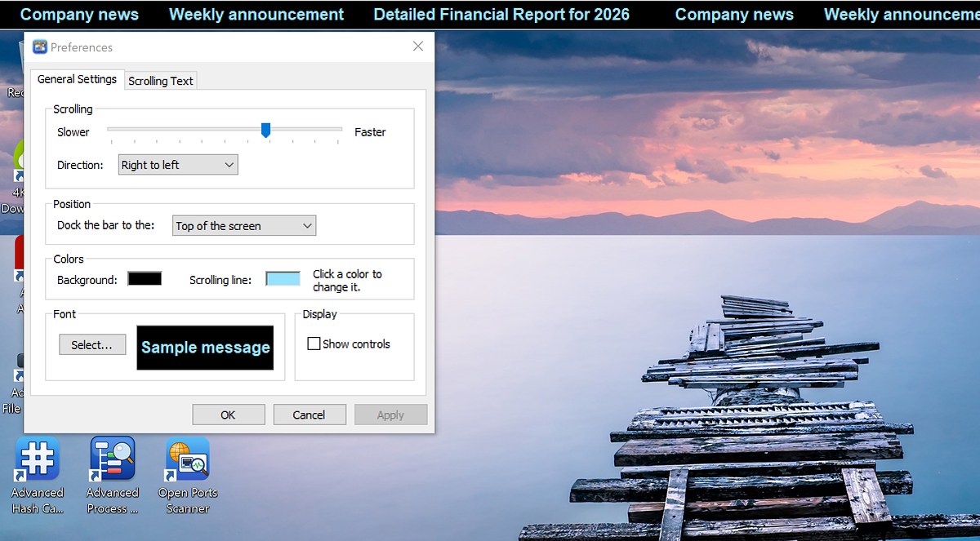Change the Background color swatch
The width and height of the screenshot is (980, 541).
[145, 279]
